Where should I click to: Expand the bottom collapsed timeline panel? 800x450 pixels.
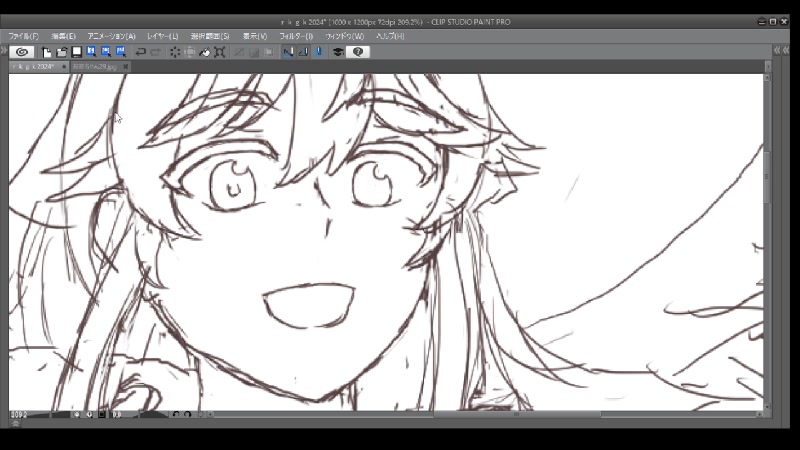(x=14, y=424)
